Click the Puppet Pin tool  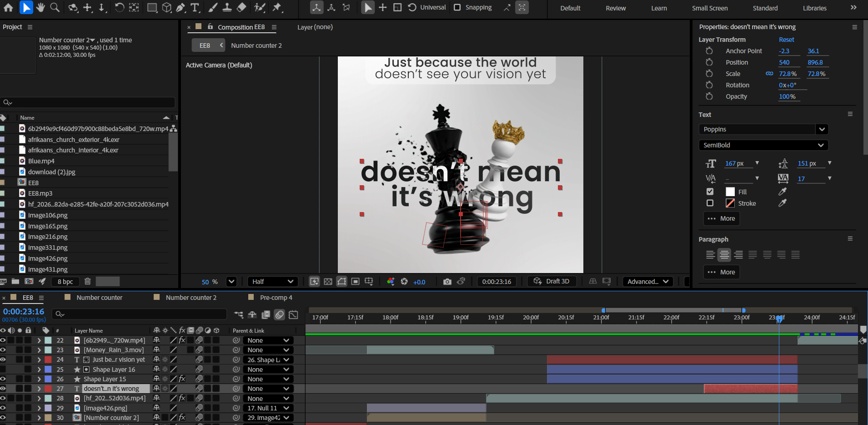pos(277,7)
